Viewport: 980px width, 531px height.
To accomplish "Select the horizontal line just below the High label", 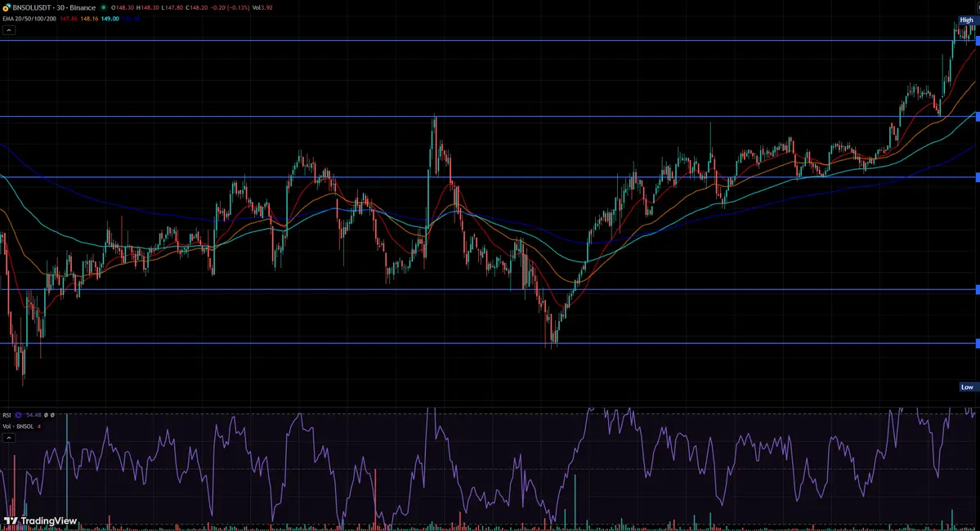I will [487, 41].
